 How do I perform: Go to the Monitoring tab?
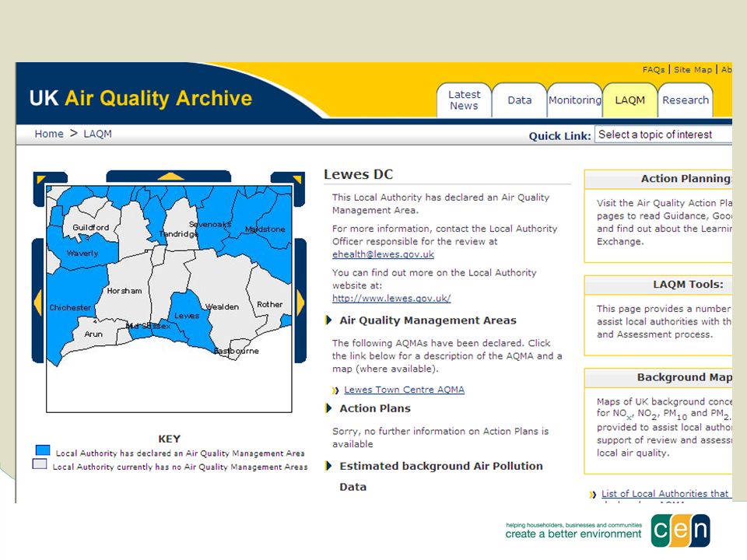tap(574, 100)
